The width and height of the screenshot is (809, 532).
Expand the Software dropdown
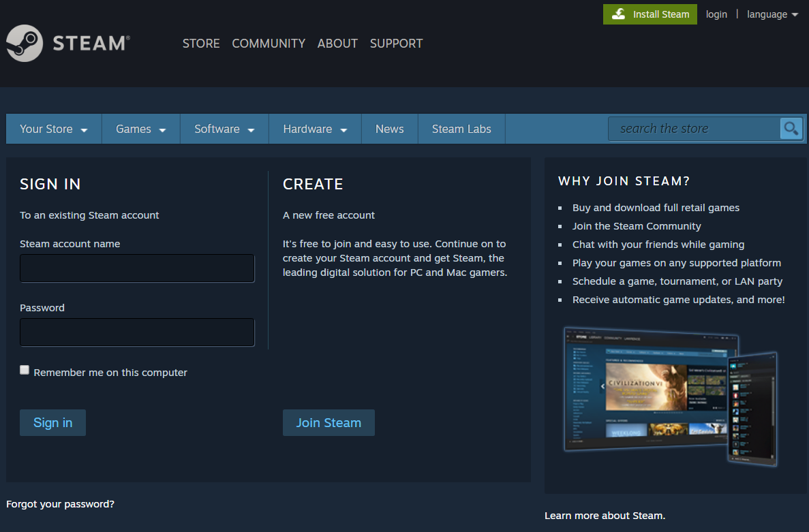coord(224,129)
